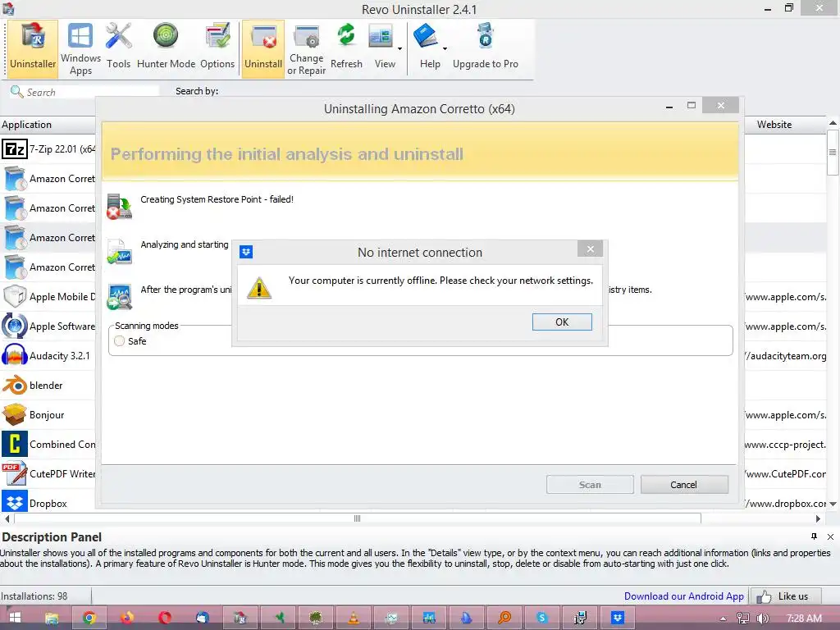The image size is (840, 630).
Task: Click the after-uninstall scan step icon
Action: pyautogui.click(x=120, y=297)
